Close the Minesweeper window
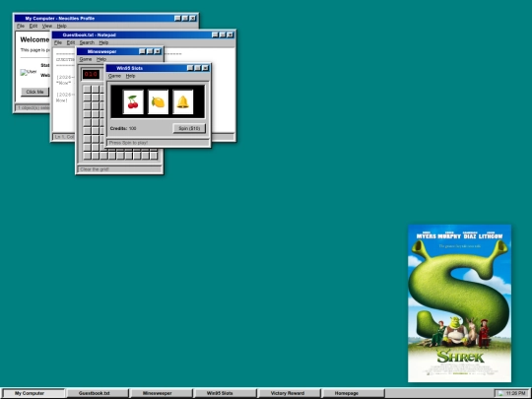The height and width of the screenshot is (399, 532). pyautogui.click(x=158, y=51)
